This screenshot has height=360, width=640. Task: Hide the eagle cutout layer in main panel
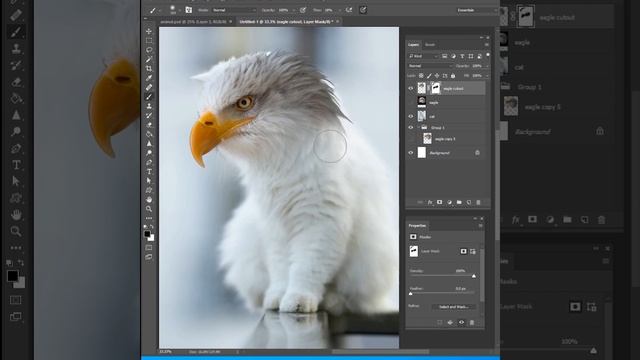pos(411,88)
